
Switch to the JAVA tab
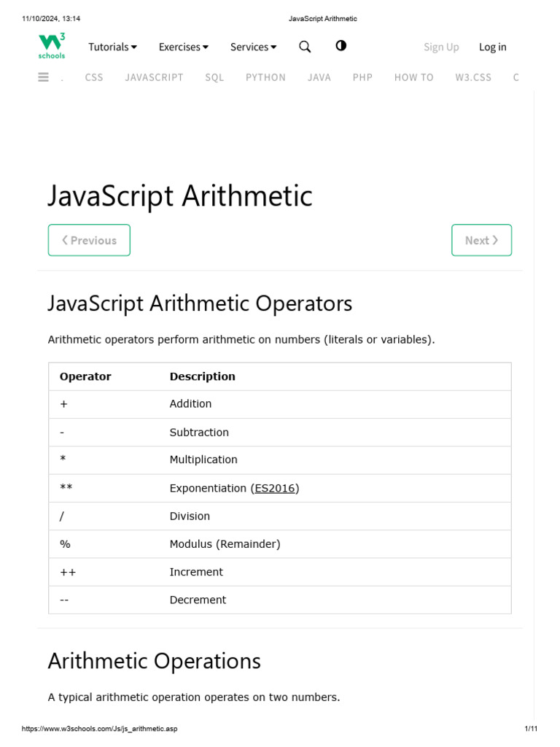coord(319,77)
